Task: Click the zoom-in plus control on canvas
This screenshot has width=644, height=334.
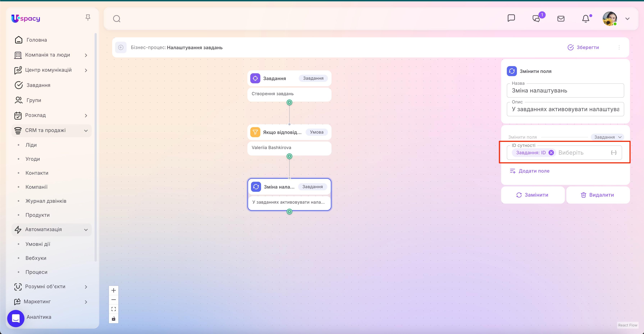Action: coord(113,290)
